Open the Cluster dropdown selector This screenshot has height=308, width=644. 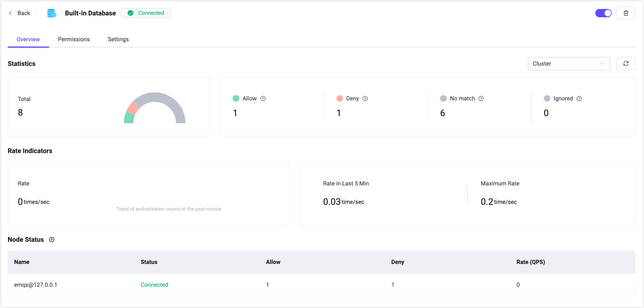tap(568, 64)
